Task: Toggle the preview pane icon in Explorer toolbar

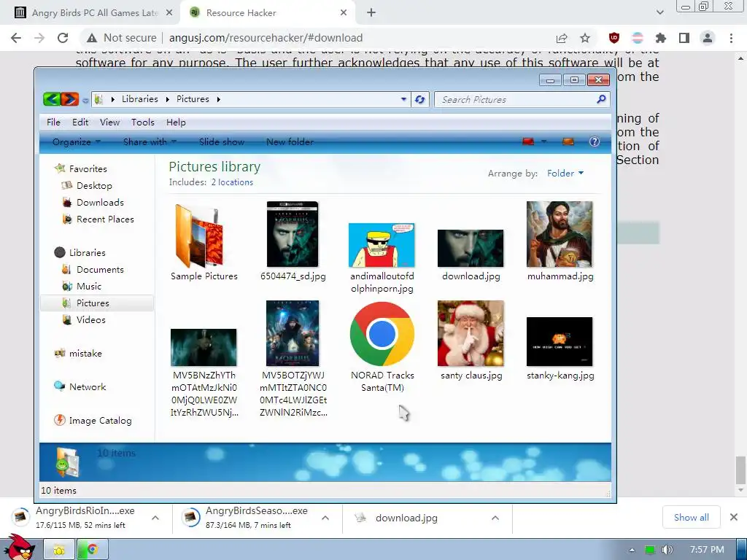Action: 568,141
